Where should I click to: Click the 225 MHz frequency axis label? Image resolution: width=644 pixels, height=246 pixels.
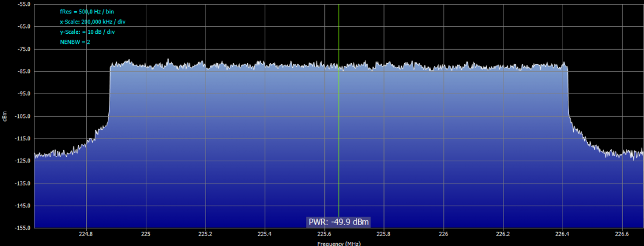click(146, 234)
